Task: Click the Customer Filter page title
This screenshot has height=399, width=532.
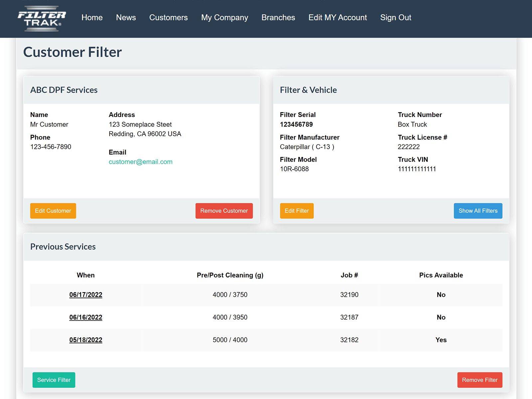Action: (x=72, y=52)
